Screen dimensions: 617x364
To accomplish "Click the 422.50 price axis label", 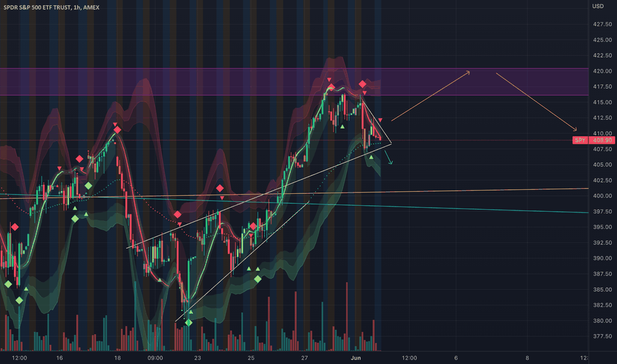I will 602,56.
